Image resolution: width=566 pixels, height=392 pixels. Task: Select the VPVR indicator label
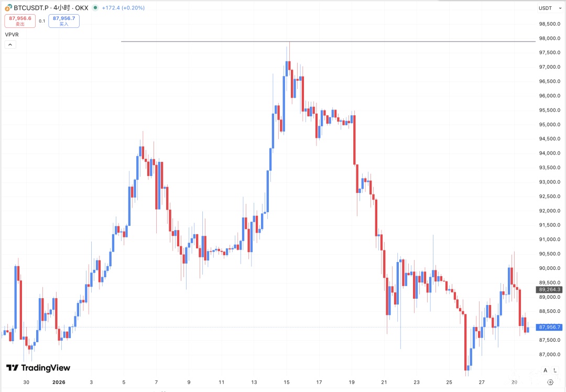click(x=12, y=34)
